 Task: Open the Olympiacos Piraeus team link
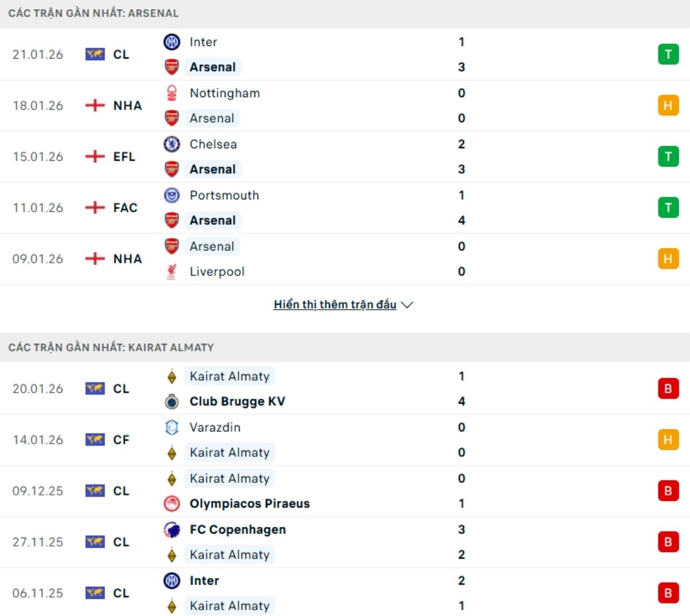coord(250,504)
